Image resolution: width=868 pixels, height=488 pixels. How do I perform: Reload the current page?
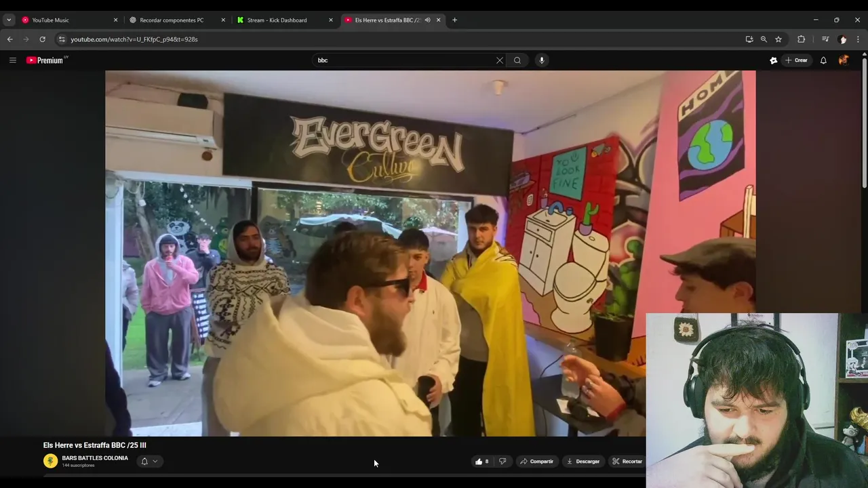click(42, 39)
